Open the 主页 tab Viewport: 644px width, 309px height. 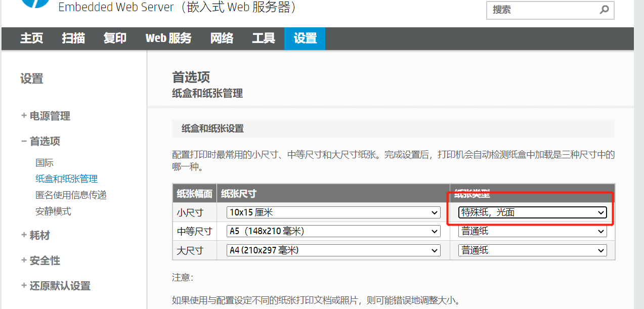[31, 38]
